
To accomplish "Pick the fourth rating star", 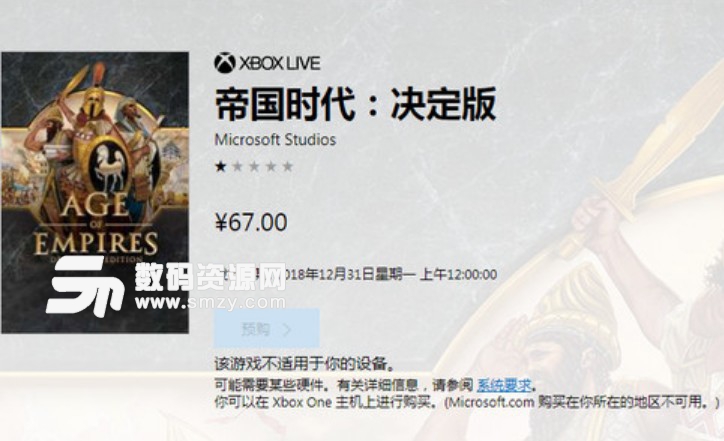I will pyautogui.click(x=271, y=166).
